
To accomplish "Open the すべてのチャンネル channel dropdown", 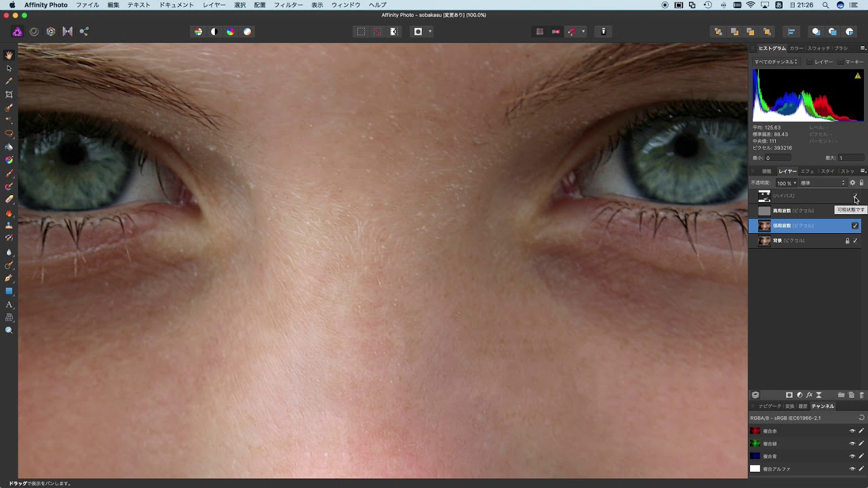I will click(776, 62).
